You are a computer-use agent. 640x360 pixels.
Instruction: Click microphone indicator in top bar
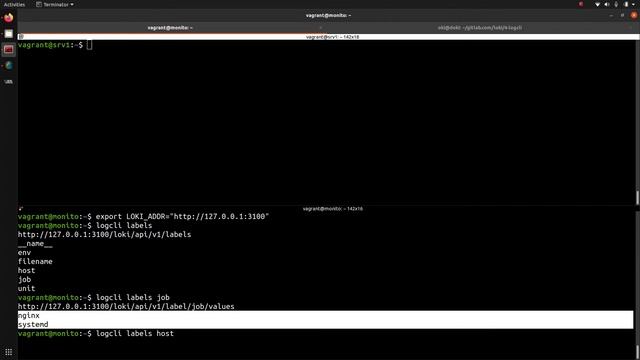616,4
